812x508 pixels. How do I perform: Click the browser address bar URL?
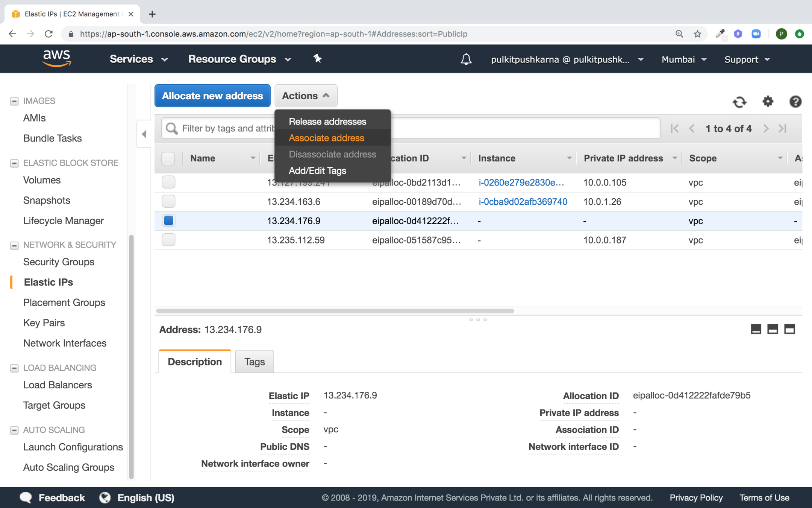pos(274,34)
